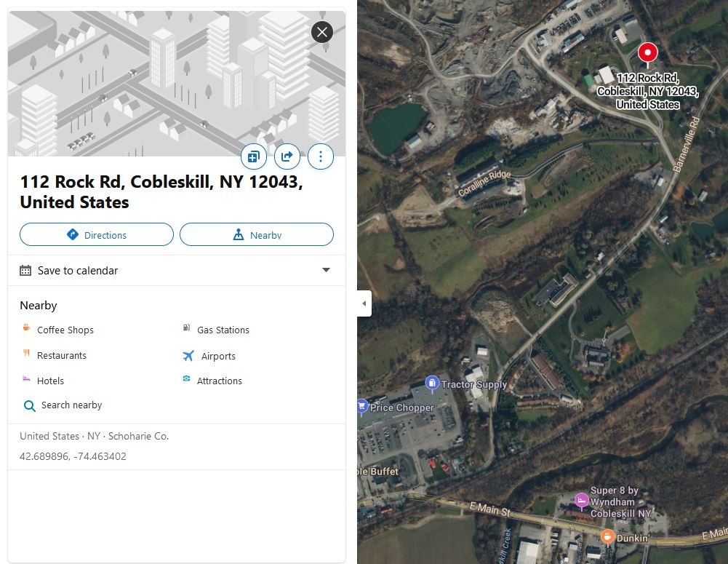Get Directions to 112 Rock Rd
Viewport: 728px width, 564px height.
tap(97, 235)
